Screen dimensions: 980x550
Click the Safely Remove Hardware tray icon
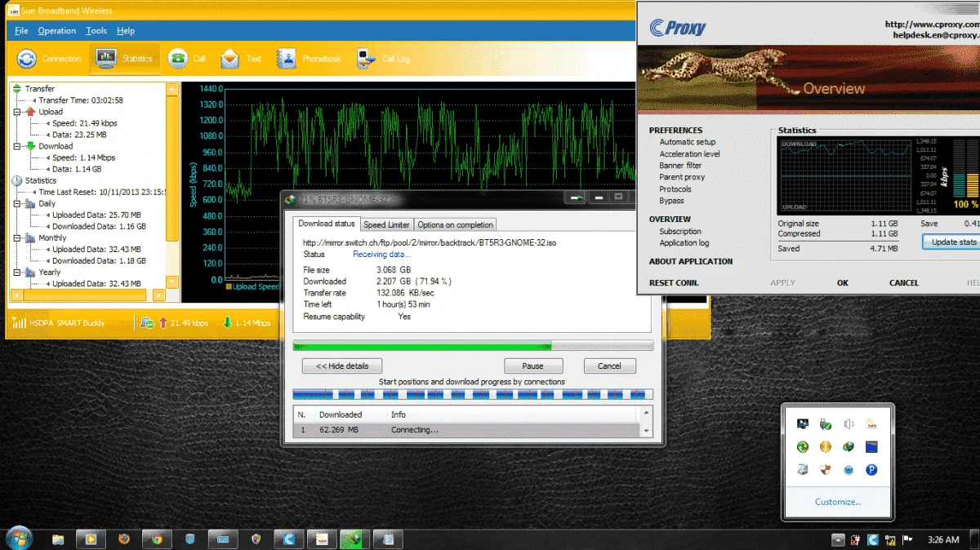[x=826, y=424]
